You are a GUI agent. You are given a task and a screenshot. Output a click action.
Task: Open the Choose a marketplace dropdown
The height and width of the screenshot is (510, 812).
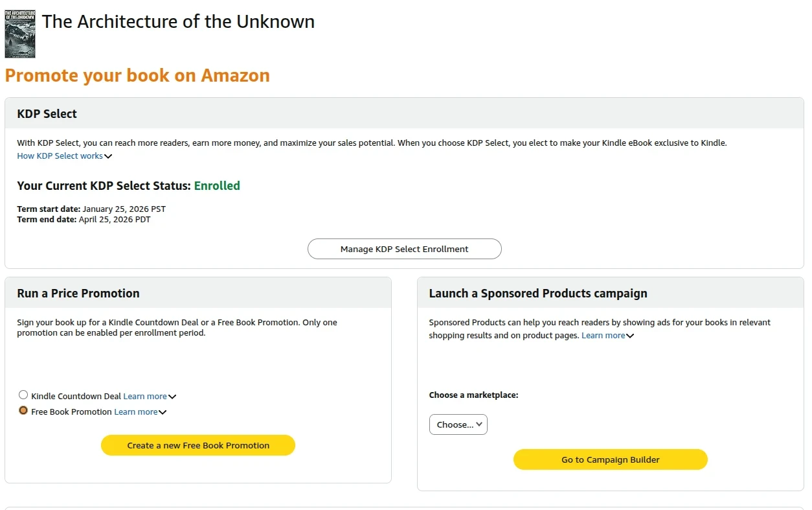(x=458, y=424)
